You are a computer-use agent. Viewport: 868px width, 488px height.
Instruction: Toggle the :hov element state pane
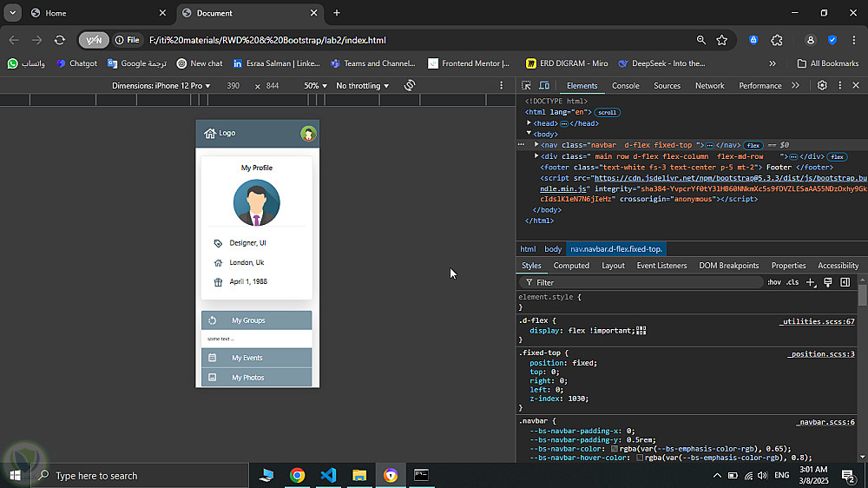tap(774, 282)
